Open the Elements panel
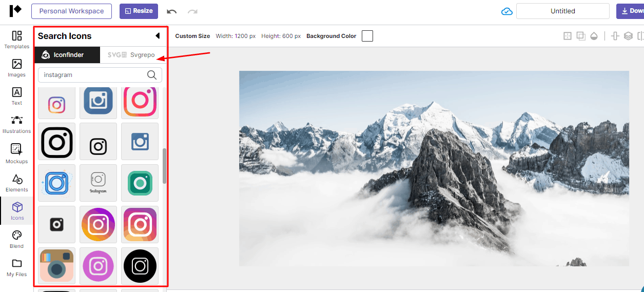The image size is (644, 292). click(16, 182)
